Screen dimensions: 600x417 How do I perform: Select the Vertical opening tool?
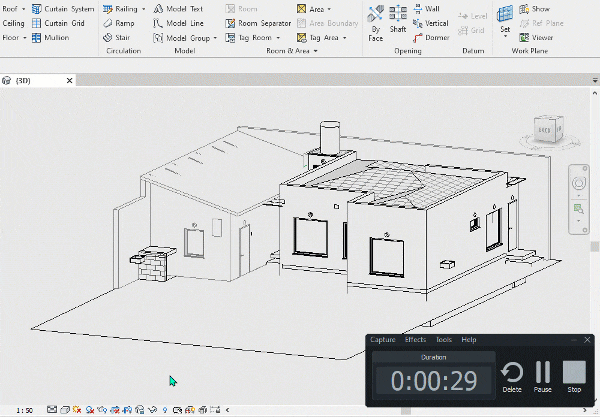point(431,23)
